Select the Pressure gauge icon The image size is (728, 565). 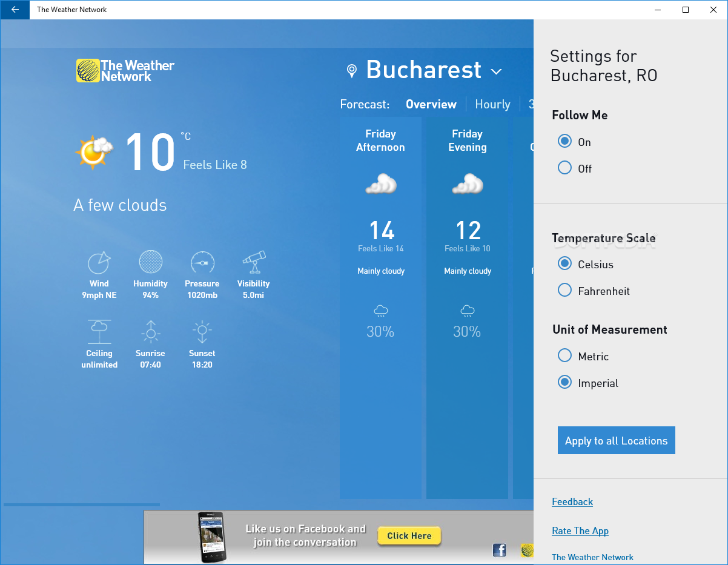202,262
